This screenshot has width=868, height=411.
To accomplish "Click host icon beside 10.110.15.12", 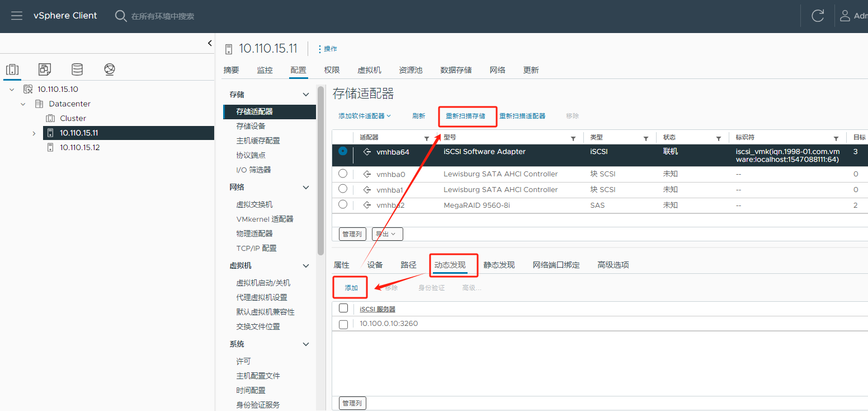I will pyautogui.click(x=50, y=147).
